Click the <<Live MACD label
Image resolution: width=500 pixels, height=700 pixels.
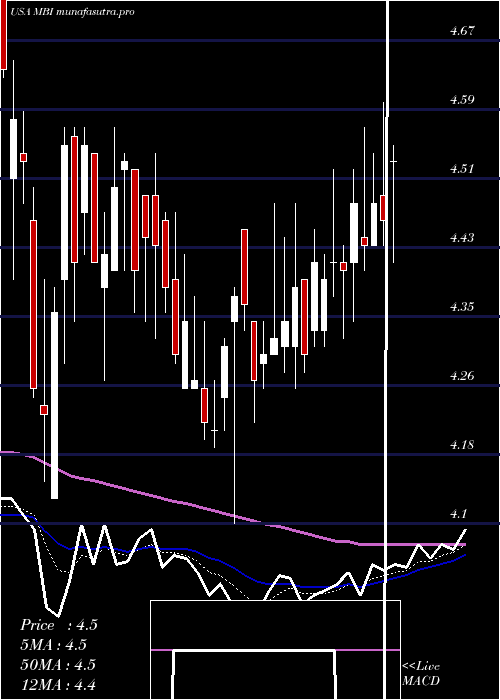click(421, 674)
